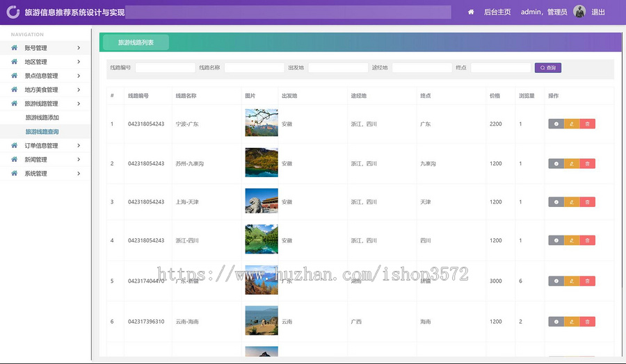
Task: Open the 苏州-九寨沟 route thumbnail
Action: coord(262,163)
